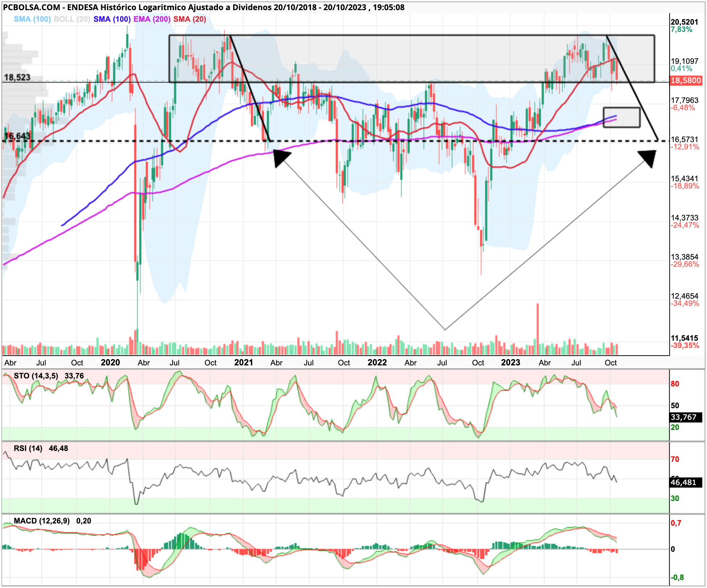
Task: Click the 17,7963 price axis label
Action: click(684, 100)
